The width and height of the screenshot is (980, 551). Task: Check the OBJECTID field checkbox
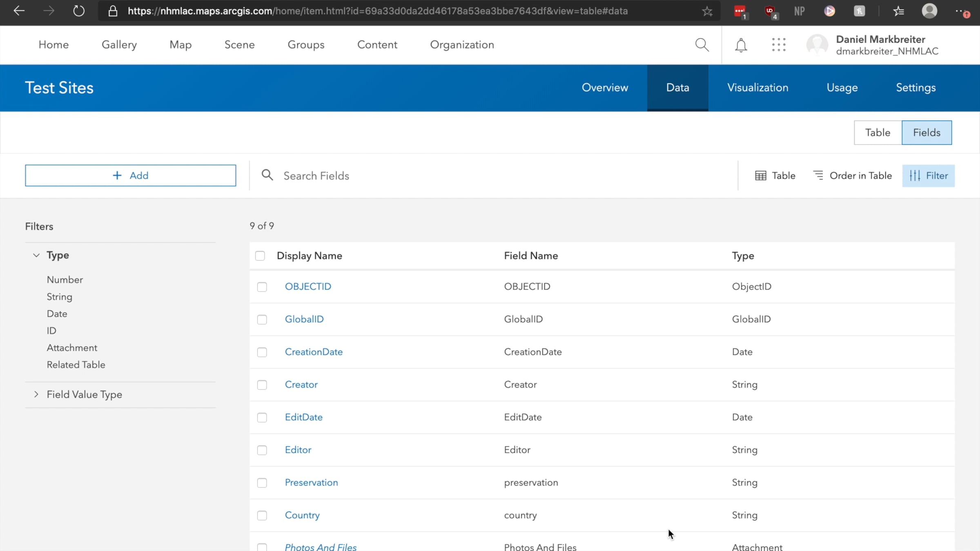pyautogui.click(x=262, y=287)
